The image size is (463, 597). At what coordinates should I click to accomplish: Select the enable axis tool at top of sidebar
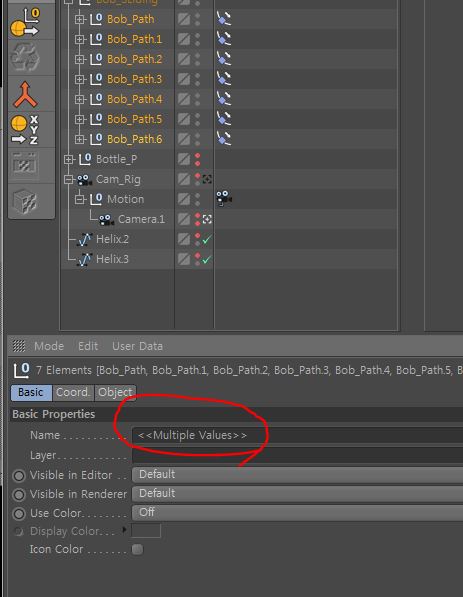[25, 22]
